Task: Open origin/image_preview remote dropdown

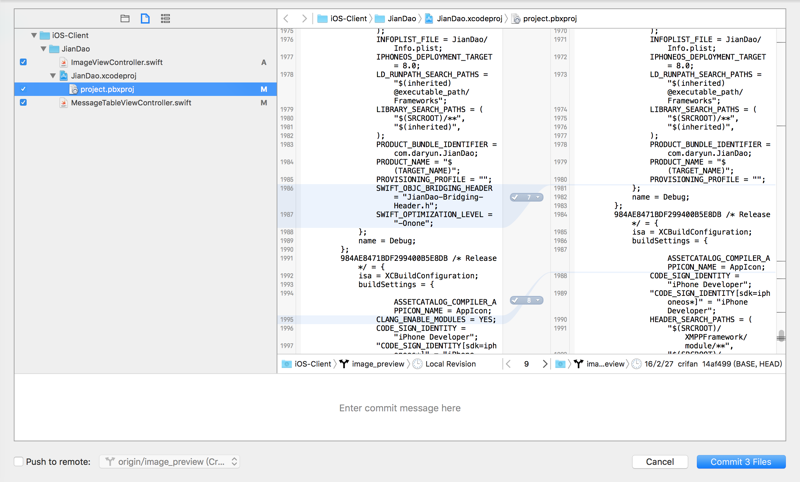Action: pyautogui.click(x=169, y=462)
